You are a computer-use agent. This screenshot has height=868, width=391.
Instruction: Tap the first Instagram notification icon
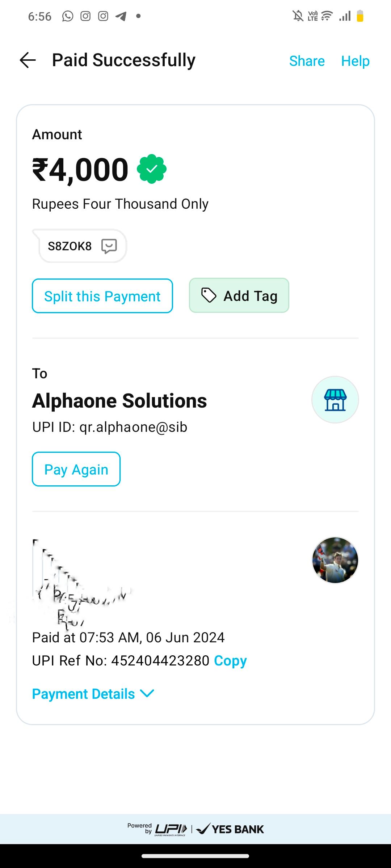(x=85, y=16)
